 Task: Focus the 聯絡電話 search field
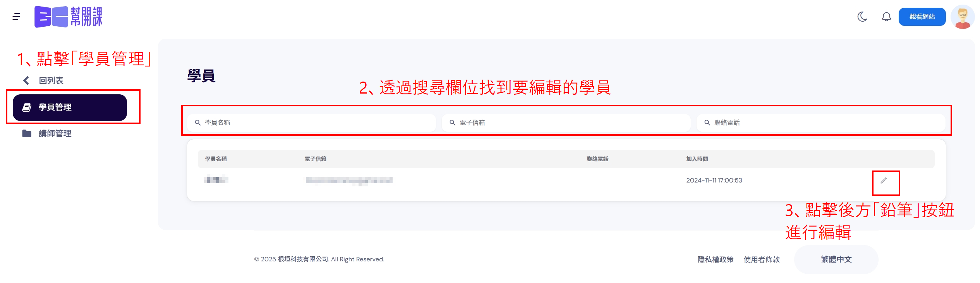coord(821,123)
